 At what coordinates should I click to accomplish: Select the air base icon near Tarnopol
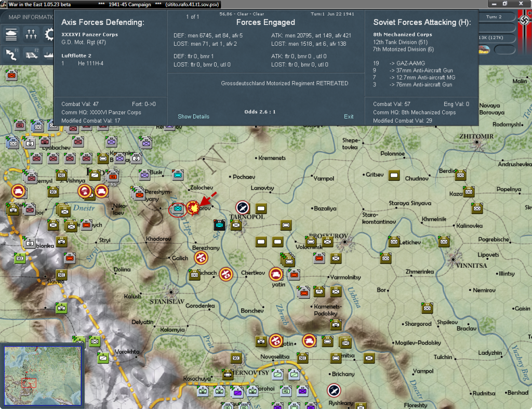(x=243, y=208)
